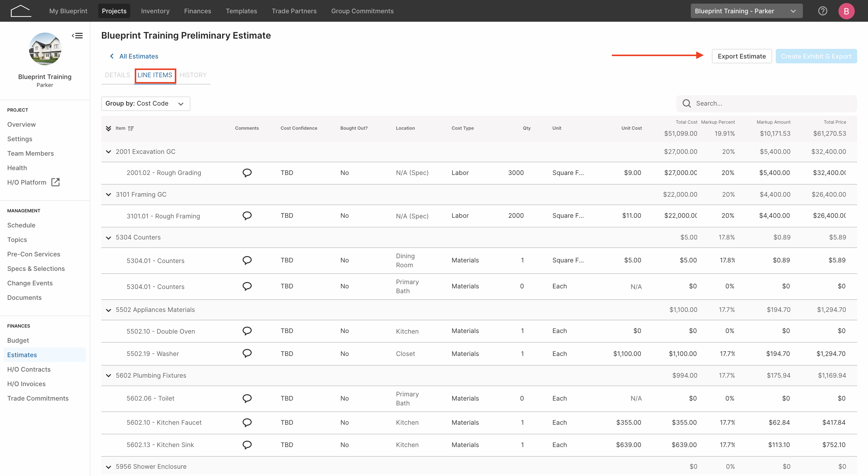Go to Trade Partners in top navigation
Viewport: 868px width, 476px height.
[x=294, y=11]
